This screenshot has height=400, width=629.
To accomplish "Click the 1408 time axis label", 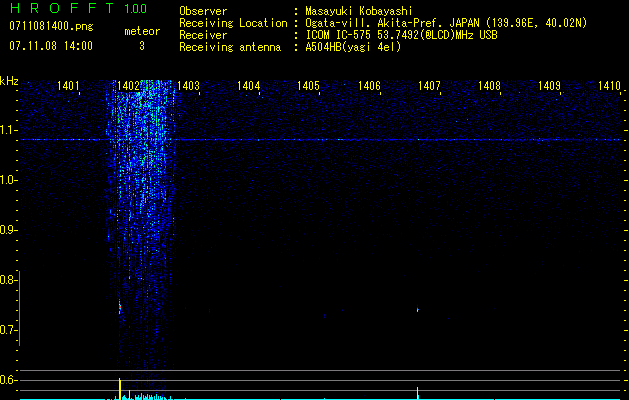I will coord(489,85).
